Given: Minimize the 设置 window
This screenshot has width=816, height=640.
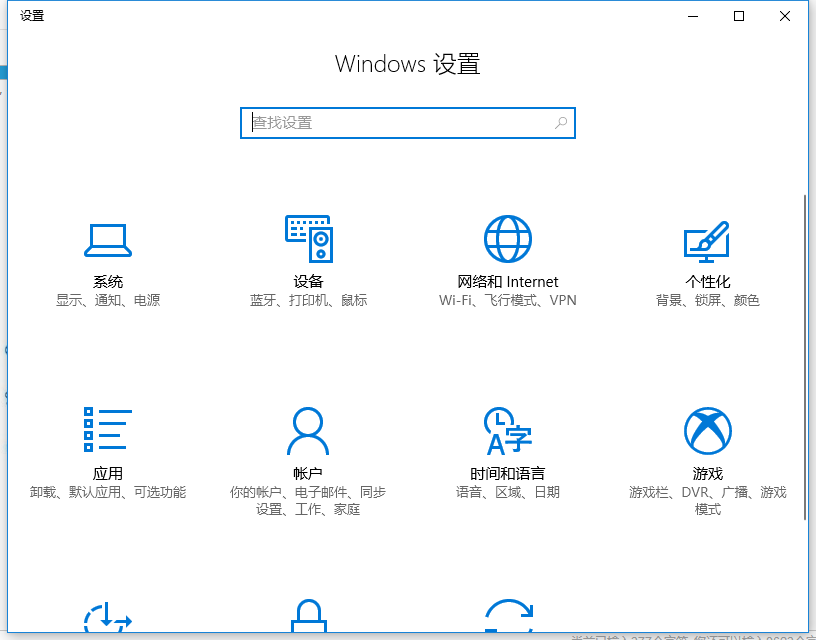Looking at the screenshot, I should coord(691,16).
